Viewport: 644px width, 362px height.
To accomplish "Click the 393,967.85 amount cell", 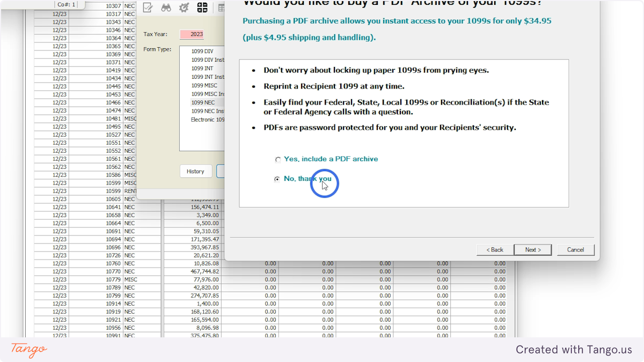I will [193, 247].
